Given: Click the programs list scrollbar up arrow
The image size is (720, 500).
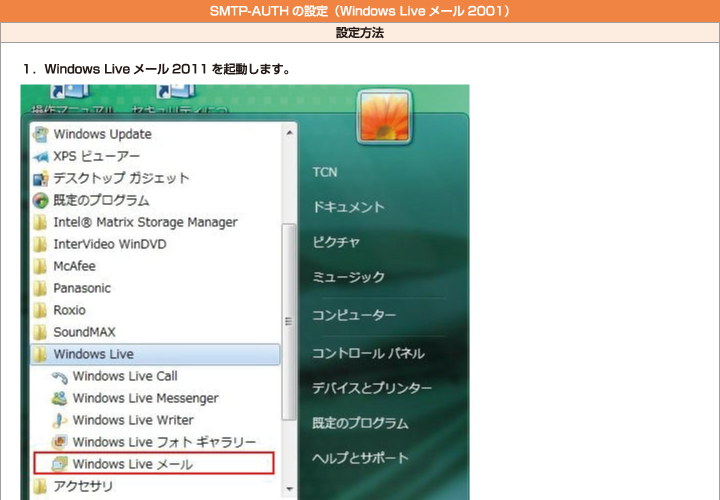Looking at the screenshot, I should 289,133.
